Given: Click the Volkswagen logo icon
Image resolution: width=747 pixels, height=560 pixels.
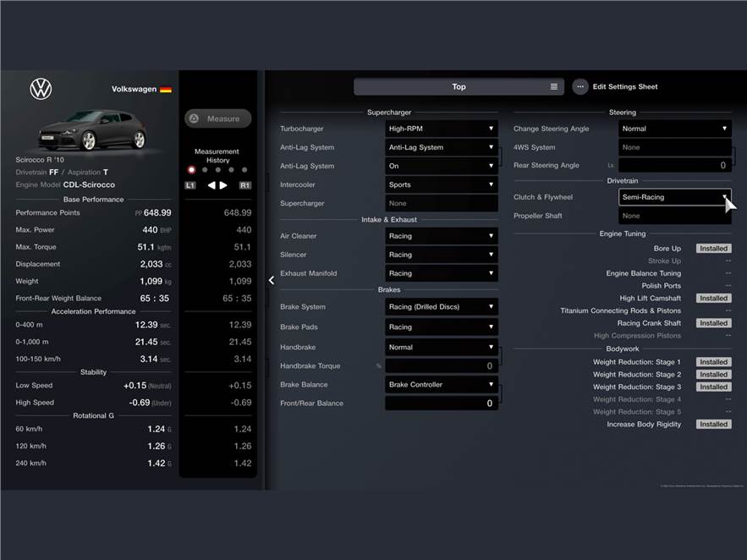Looking at the screenshot, I should point(41,89).
